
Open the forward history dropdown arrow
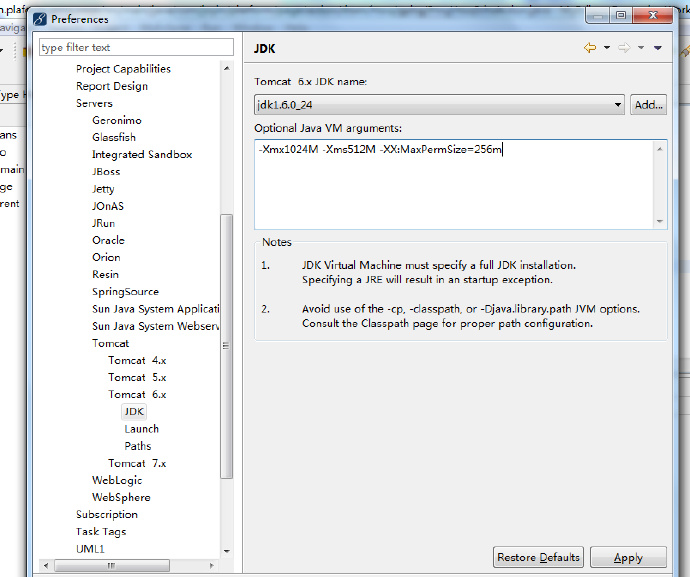[x=641, y=48]
